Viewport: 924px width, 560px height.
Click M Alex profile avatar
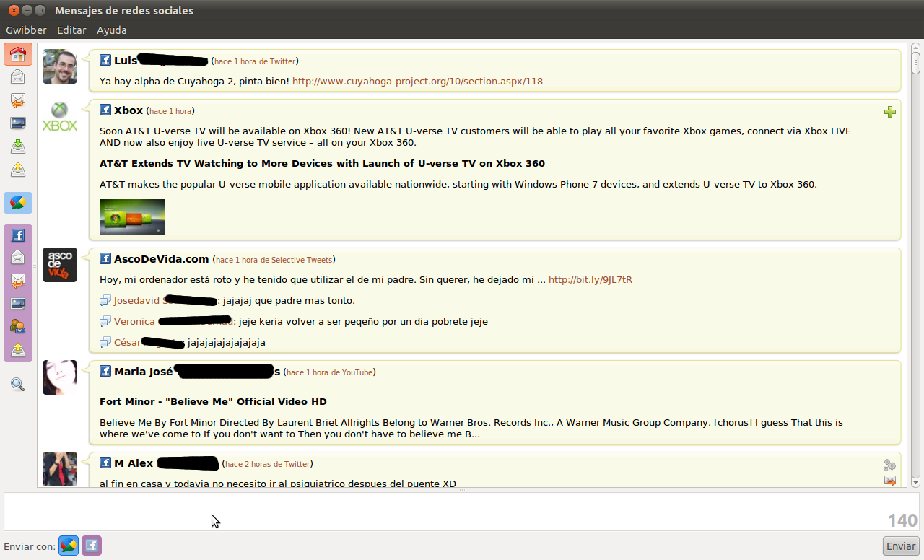60,469
